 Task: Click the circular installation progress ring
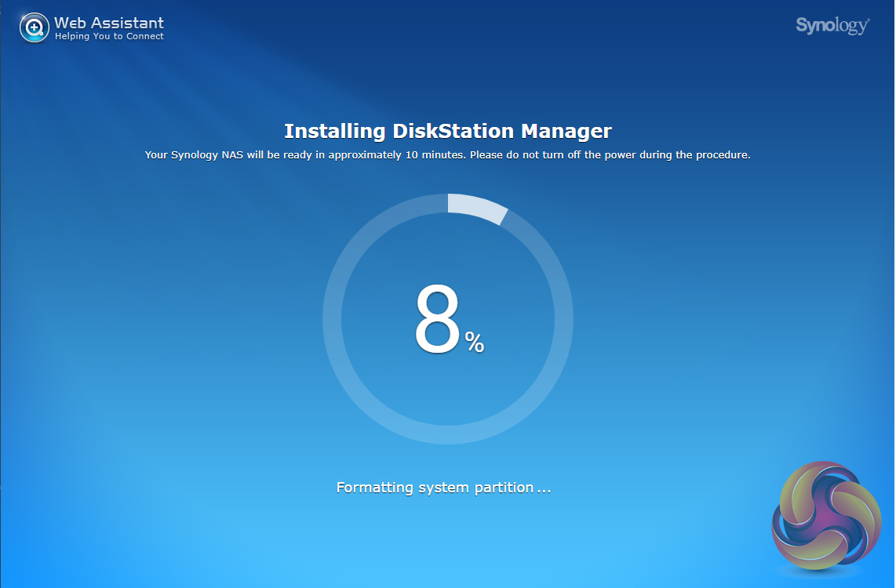click(448, 318)
